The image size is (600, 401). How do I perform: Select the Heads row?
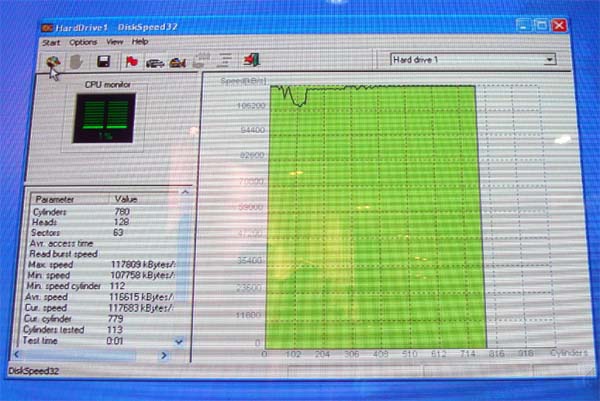click(x=103, y=222)
